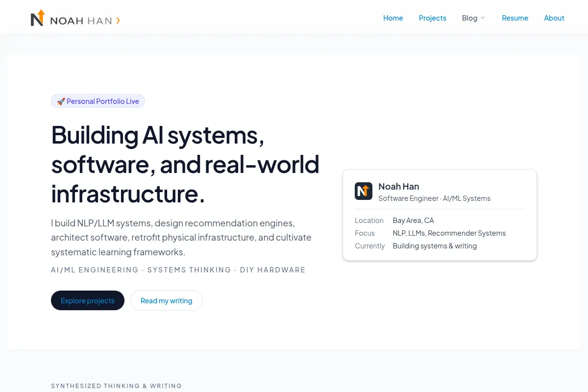Click the Bay Area, CA value
Viewport: 588px width, 392px height.
pyautogui.click(x=413, y=220)
